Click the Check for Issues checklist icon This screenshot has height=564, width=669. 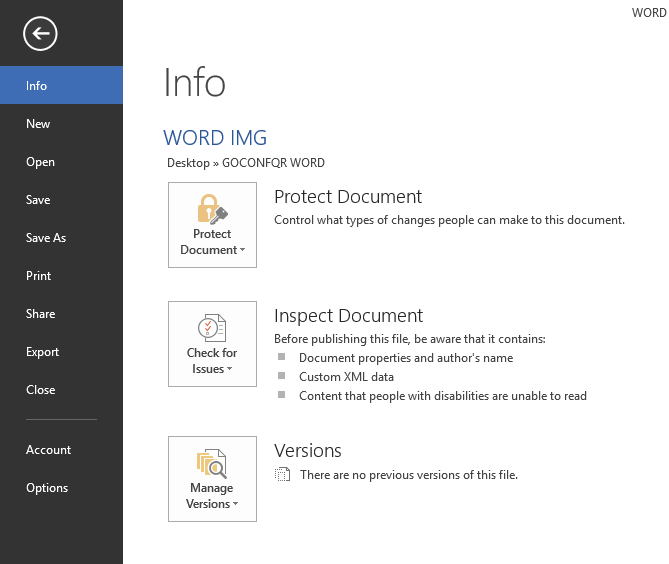[212, 327]
